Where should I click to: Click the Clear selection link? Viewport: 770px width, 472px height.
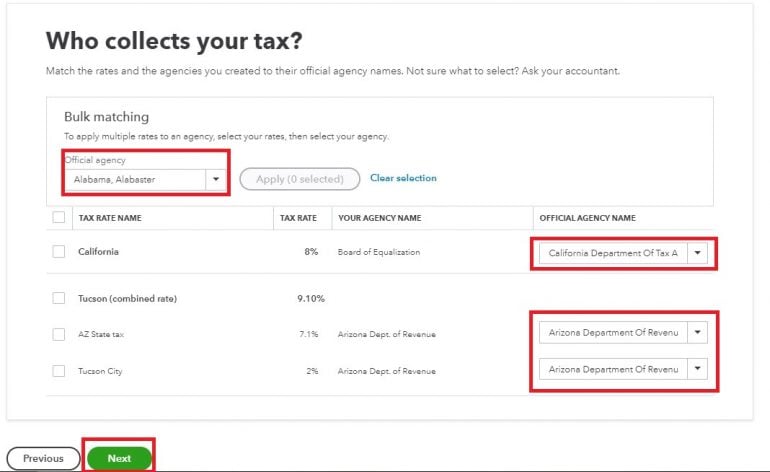(x=403, y=178)
